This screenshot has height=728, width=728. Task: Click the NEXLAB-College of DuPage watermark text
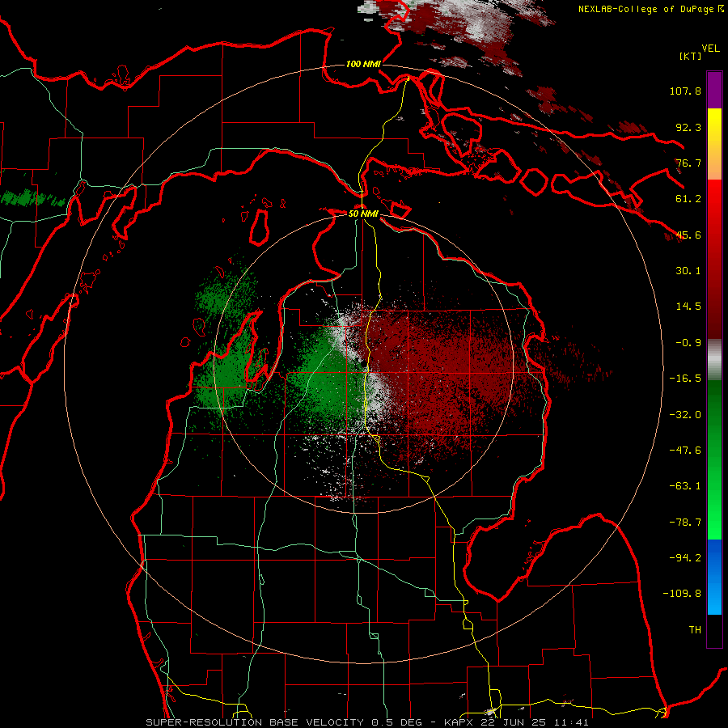651,9
